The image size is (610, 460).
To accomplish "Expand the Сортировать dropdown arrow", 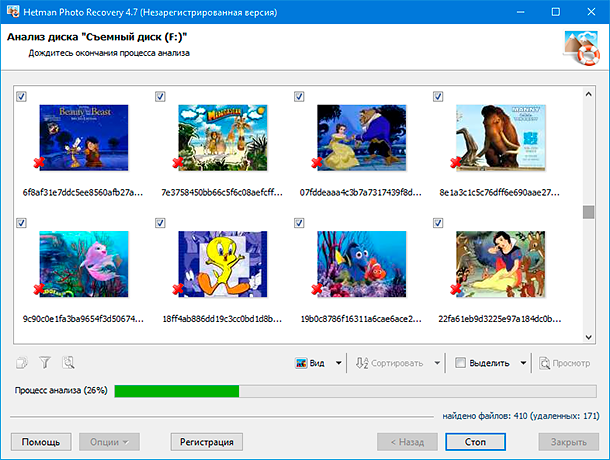I will click(x=437, y=363).
